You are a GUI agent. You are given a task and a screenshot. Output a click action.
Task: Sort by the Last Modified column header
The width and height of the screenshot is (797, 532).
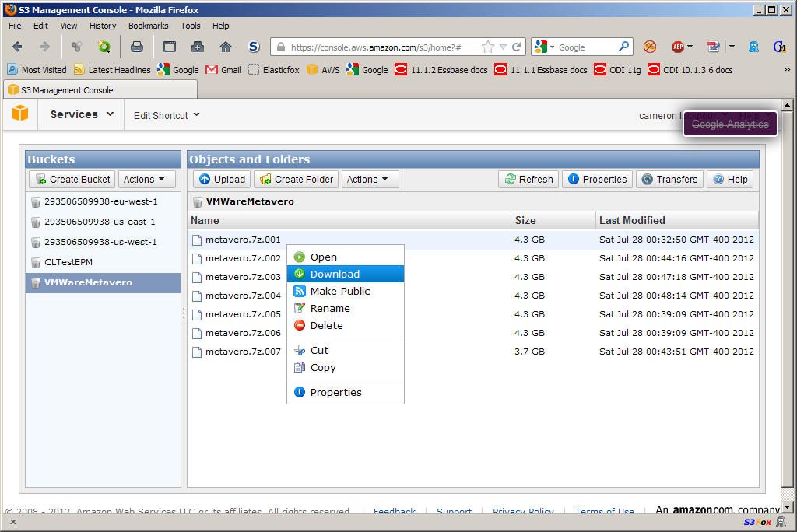click(x=677, y=221)
